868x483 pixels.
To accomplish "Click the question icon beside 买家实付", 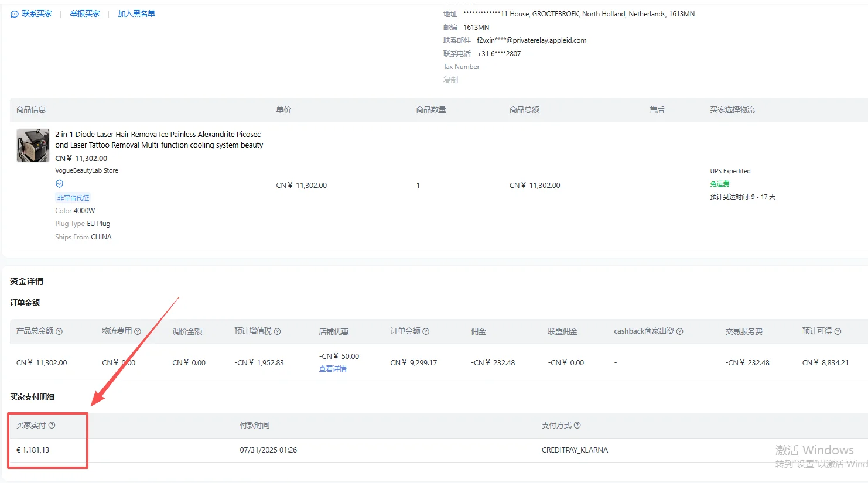I will [x=52, y=425].
